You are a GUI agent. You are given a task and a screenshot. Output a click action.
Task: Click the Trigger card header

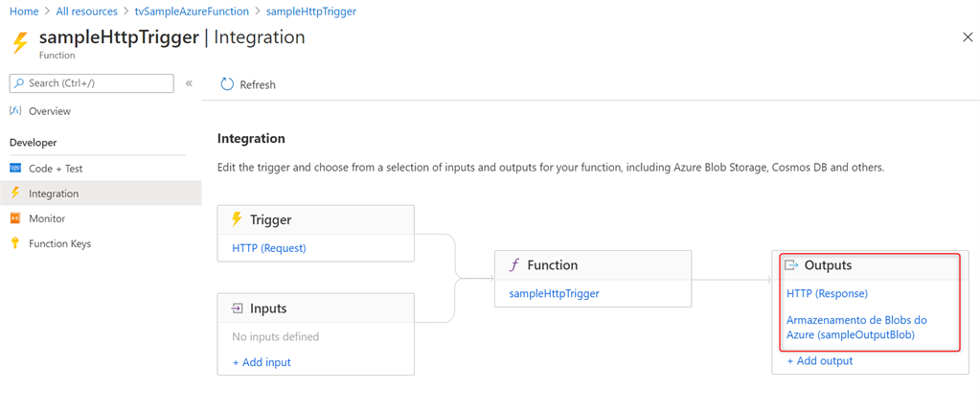coord(315,219)
